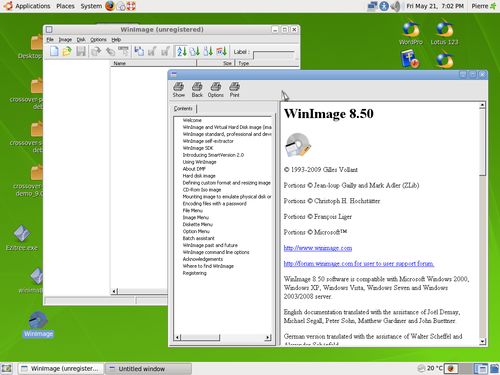Click the Show icon in the help viewer
The image size is (500, 375).
click(179, 90)
